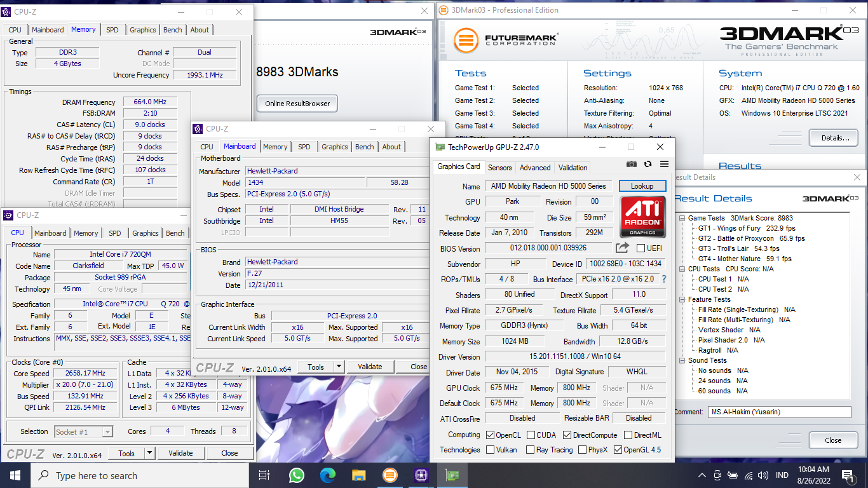Click Validate in CPU-Z CPU window

pos(180,453)
